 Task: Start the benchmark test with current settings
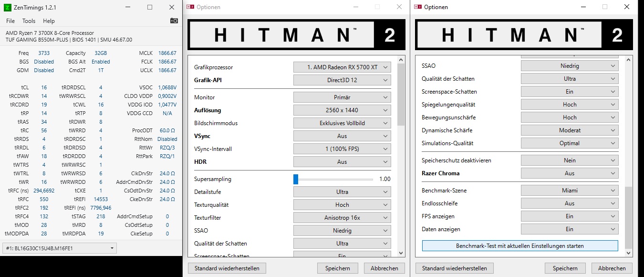pos(519,245)
